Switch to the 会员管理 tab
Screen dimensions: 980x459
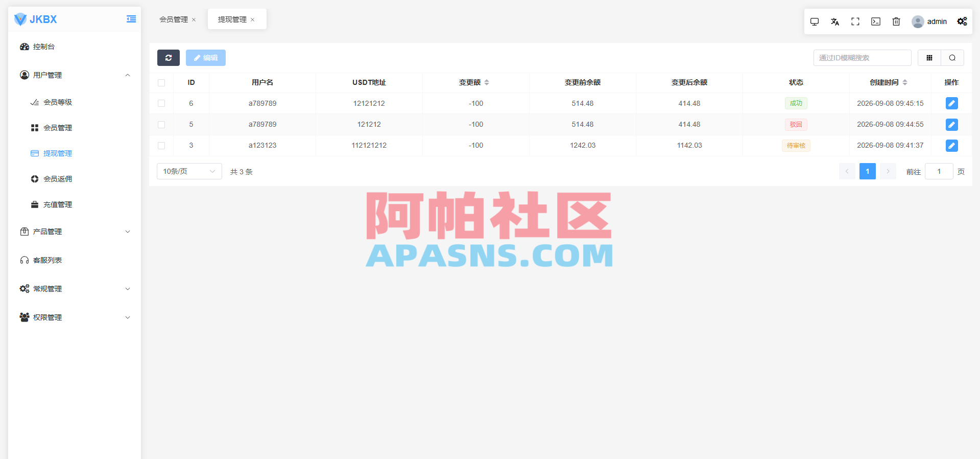(x=174, y=19)
